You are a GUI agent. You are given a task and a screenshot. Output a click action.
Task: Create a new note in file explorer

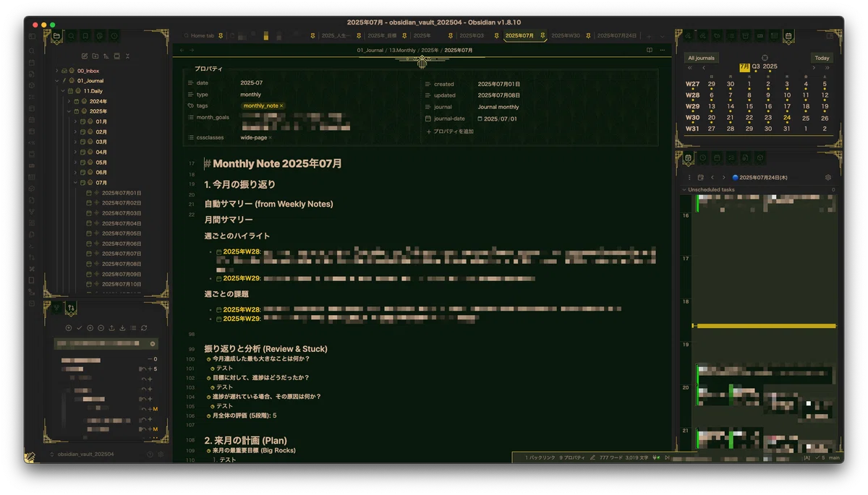pos(85,56)
